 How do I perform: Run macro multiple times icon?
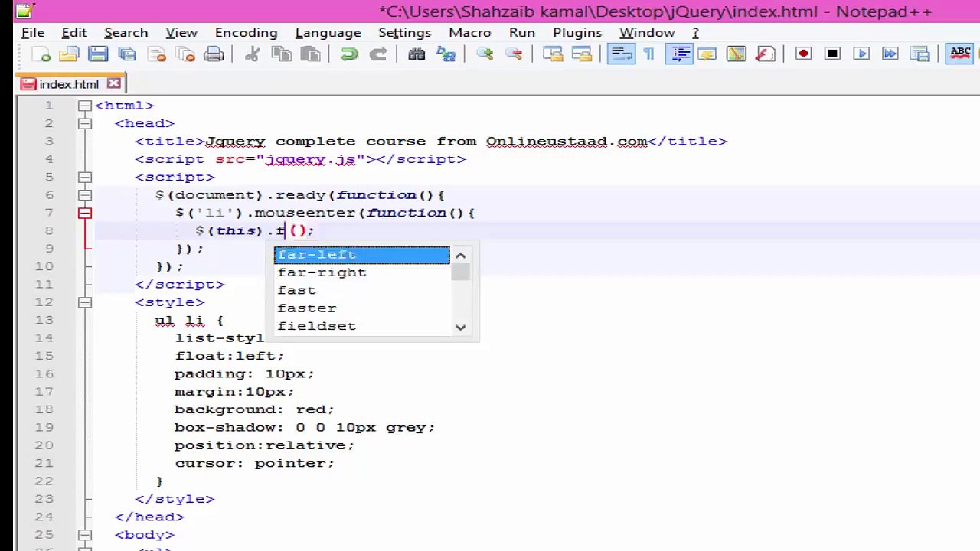pos(890,54)
